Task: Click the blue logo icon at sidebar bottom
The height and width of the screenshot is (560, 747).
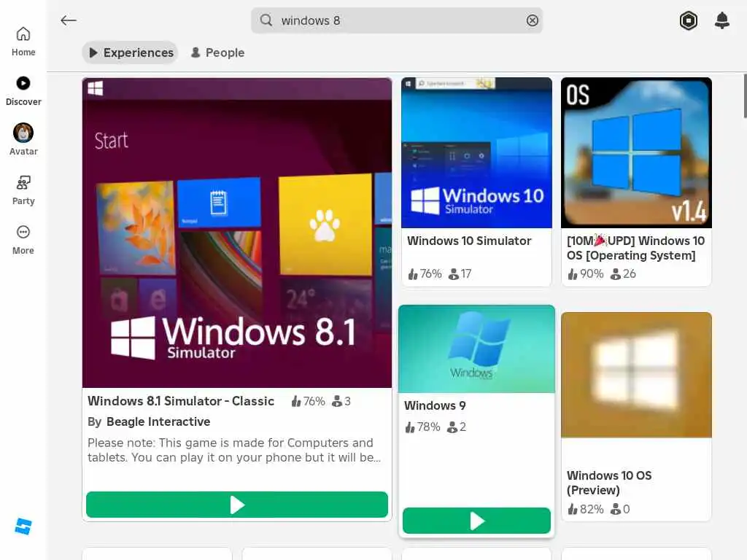Action: point(23,526)
